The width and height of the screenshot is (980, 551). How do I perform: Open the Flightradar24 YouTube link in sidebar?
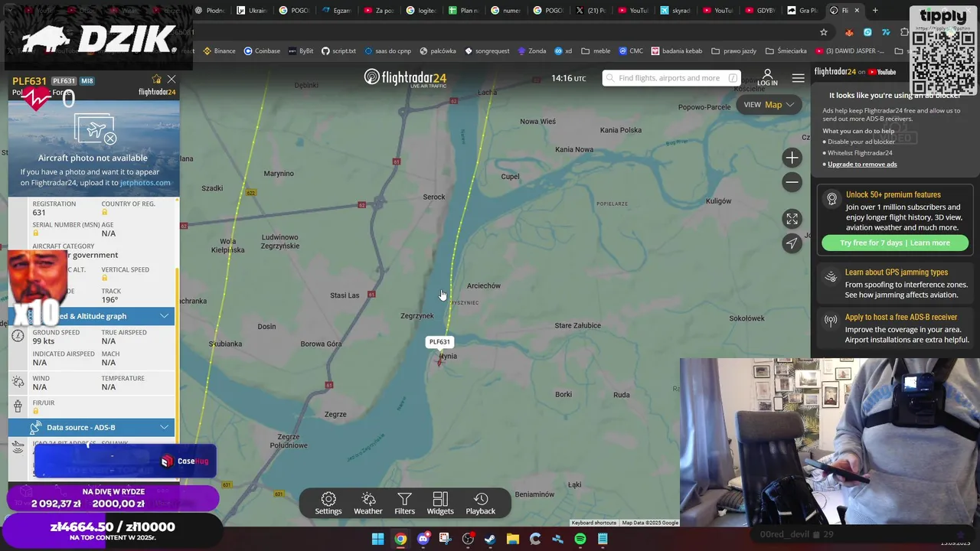pos(855,72)
